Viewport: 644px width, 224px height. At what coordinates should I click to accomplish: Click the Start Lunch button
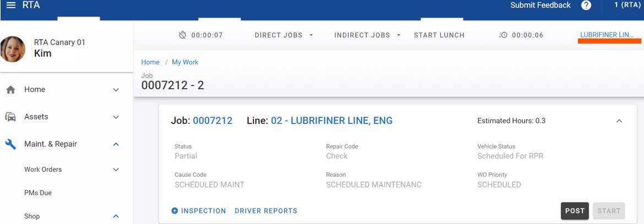point(439,35)
